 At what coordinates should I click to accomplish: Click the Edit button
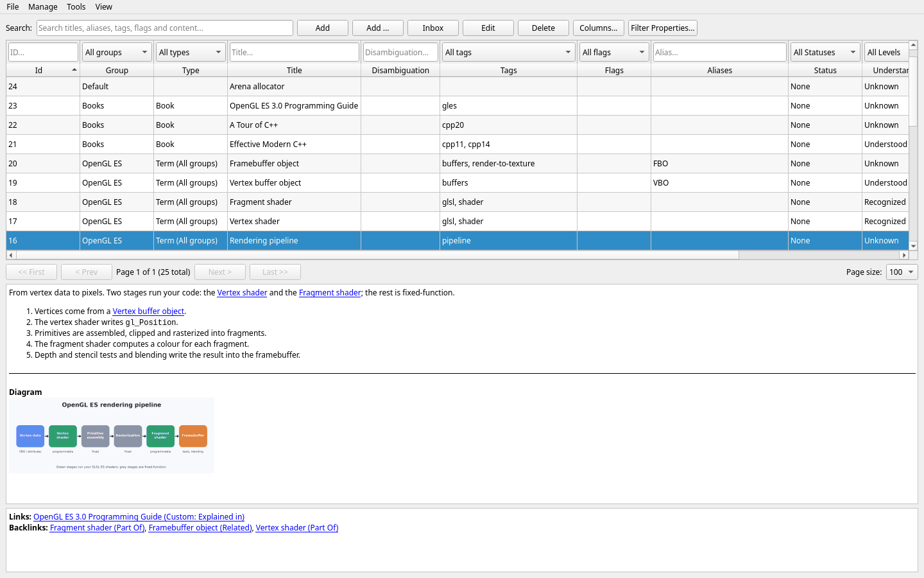pyautogui.click(x=488, y=28)
